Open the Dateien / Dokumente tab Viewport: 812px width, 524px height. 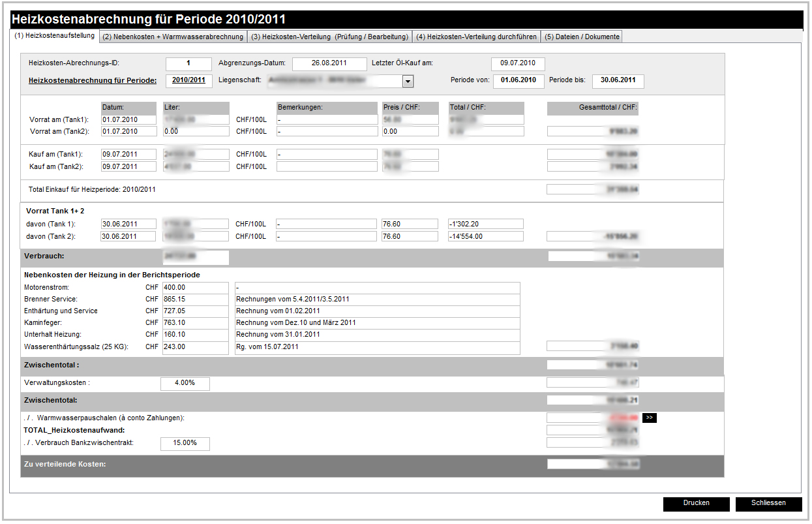[x=582, y=37]
